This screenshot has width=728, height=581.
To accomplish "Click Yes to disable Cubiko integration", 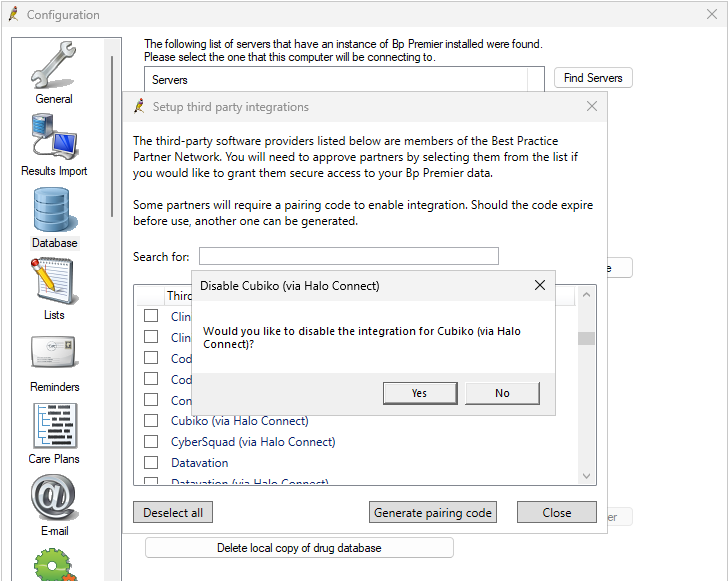I will (419, 393).
